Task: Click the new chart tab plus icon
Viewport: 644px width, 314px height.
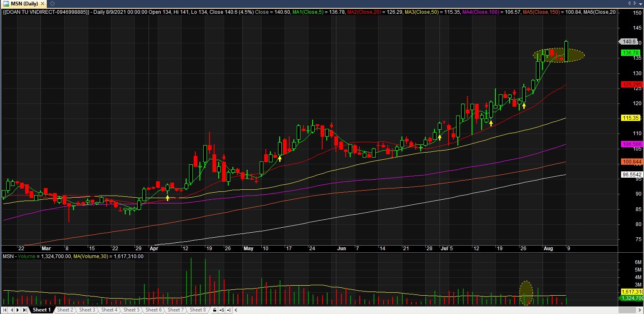Action: click(53, 3)
